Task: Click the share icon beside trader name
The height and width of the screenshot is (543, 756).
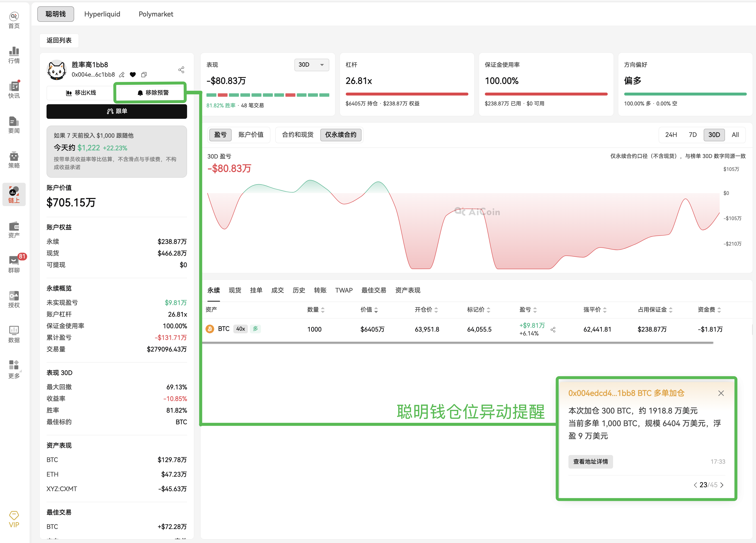Action: [x=181, y=69]
